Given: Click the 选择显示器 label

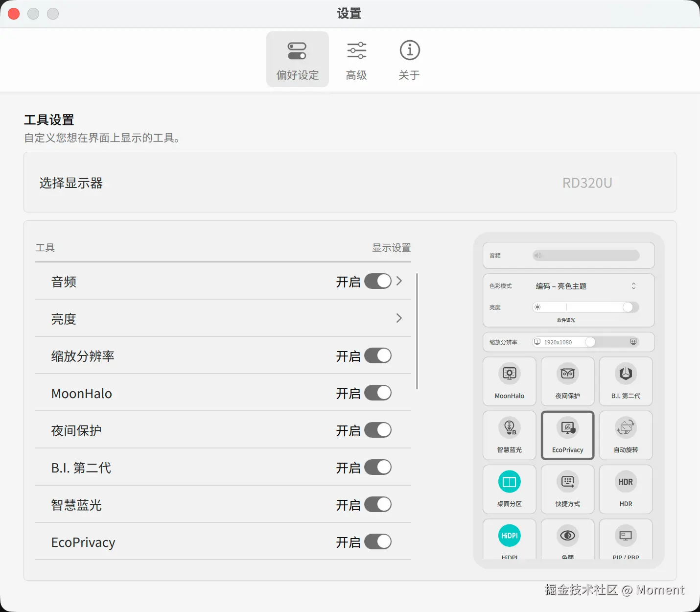Looking at the screenshot, I should click(71, 183).
